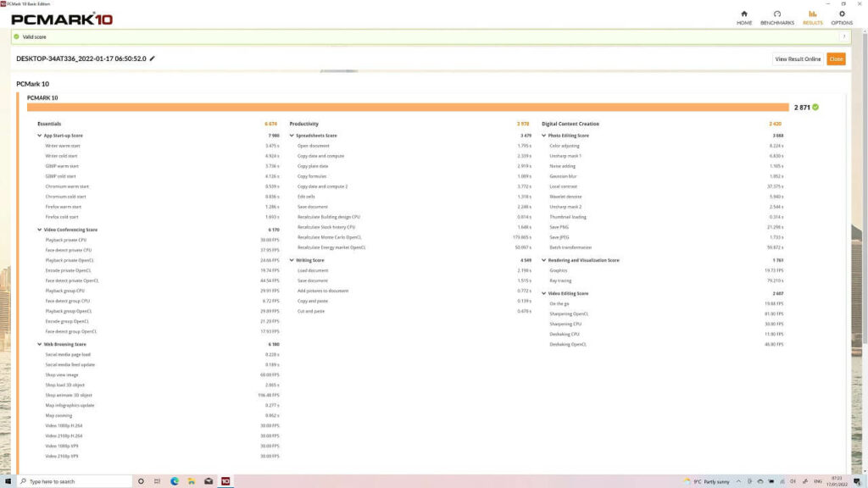Select the 'Playback private CPU' row
This screenshot has width=868, height=488.
162,240
